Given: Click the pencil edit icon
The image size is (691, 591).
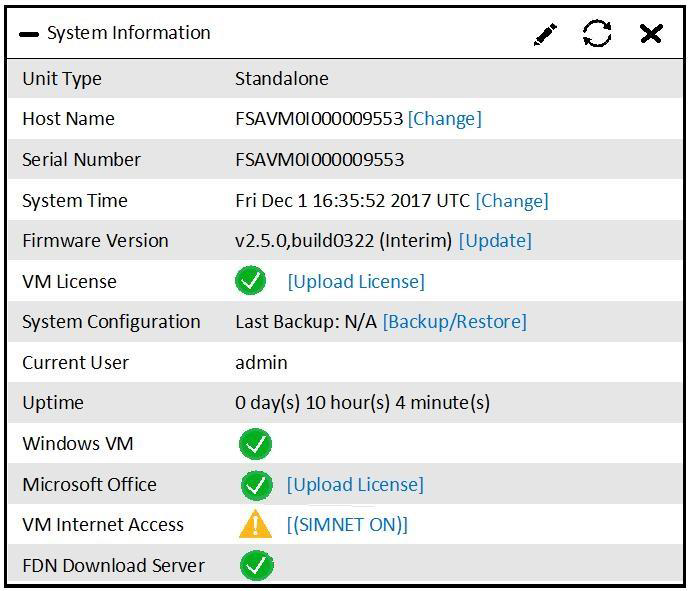Looking at the screenshot, I should coord(545,34).
